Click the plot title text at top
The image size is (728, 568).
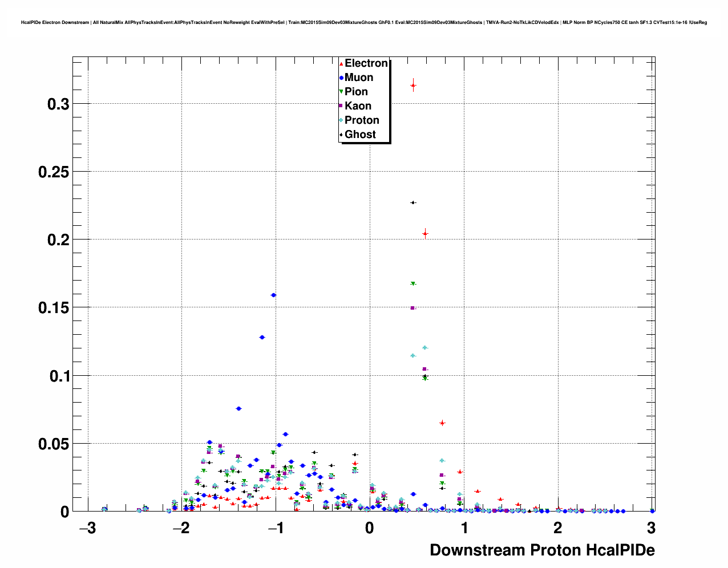point(364,23)
